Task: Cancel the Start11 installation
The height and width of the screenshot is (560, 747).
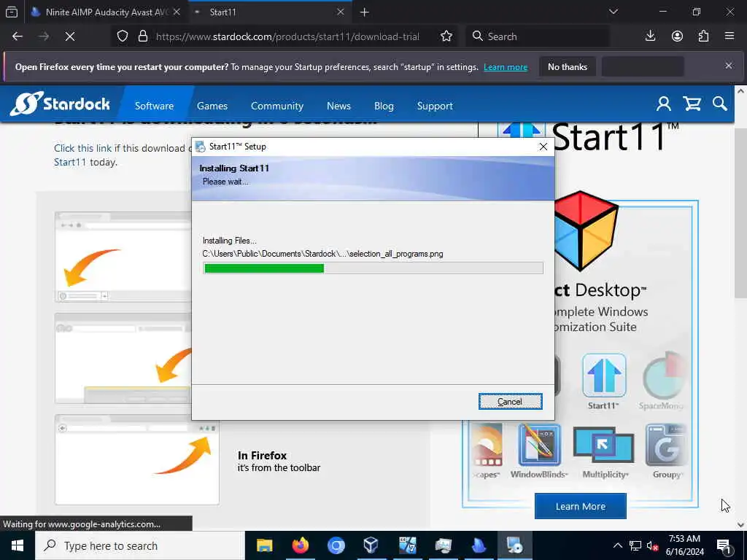Action: pos(510,402)
